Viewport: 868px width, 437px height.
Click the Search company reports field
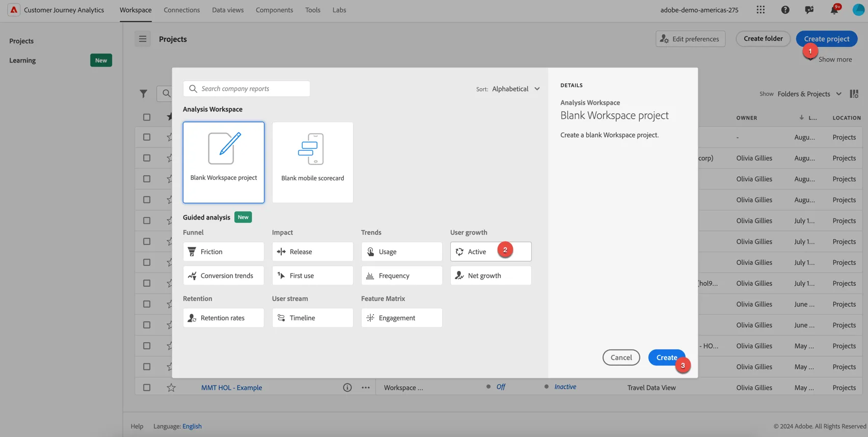coord(247,89)
